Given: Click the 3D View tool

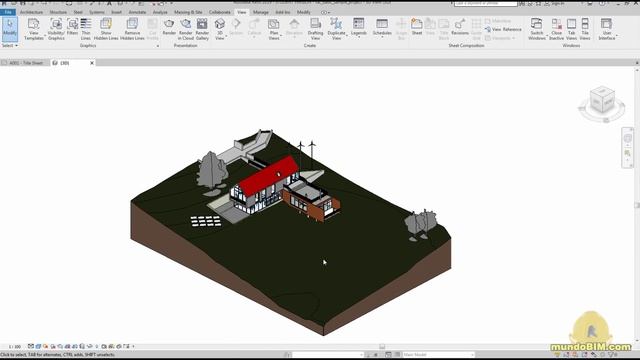Looking at the screenshot, I should (x=220, y=29).
